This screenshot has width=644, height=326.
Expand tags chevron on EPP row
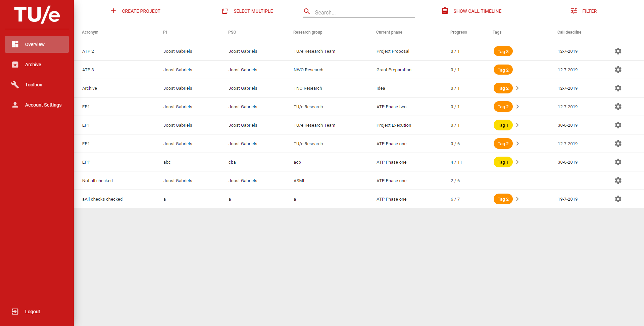(517, 162)
